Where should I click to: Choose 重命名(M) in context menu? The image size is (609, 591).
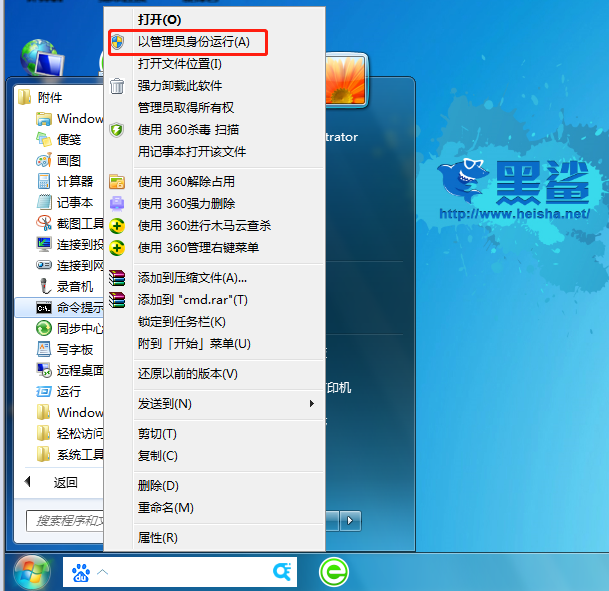[x=214, y=508]
